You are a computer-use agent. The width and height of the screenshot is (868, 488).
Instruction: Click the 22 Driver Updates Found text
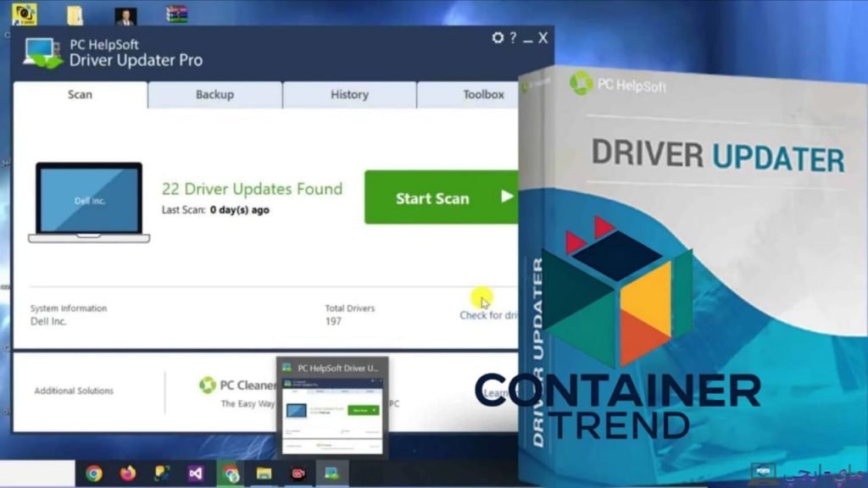252,189
